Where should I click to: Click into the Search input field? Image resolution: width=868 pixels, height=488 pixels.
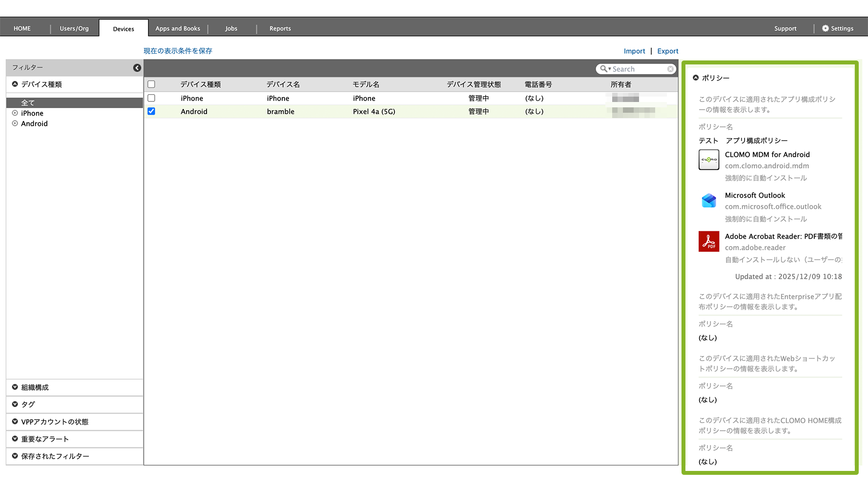(638, 69)
